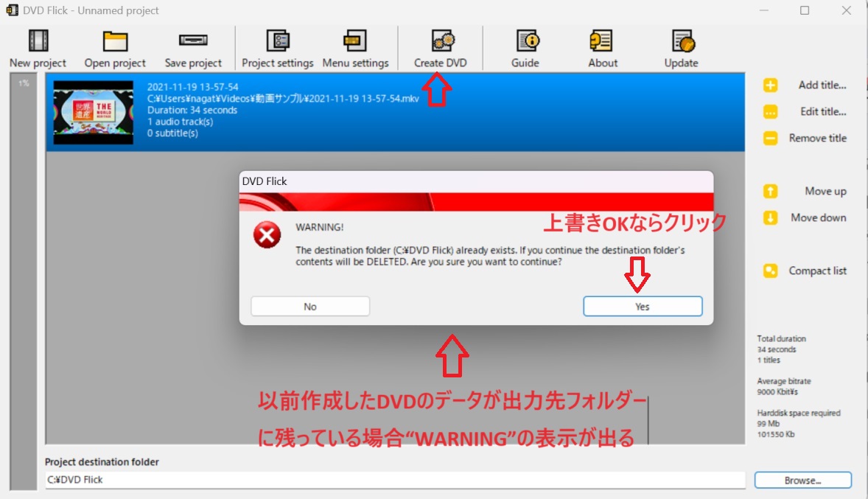Click the Create DVD gear icon
The height and width of the screenshot is (499, 868).
click(442, 41)
